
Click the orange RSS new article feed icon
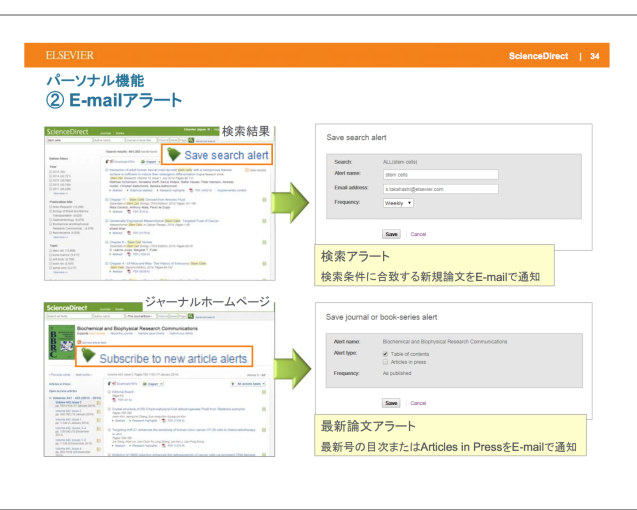click(79, 342)
